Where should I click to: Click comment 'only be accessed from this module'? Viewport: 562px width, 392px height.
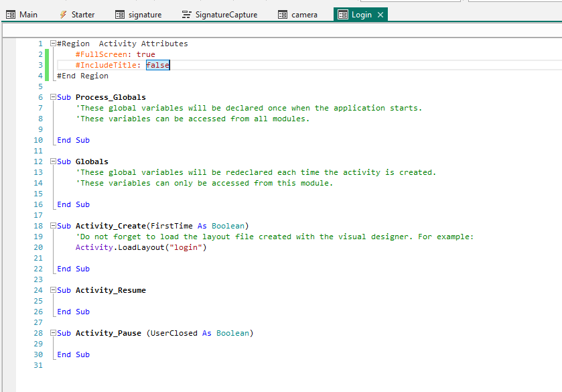click(204, 183)
